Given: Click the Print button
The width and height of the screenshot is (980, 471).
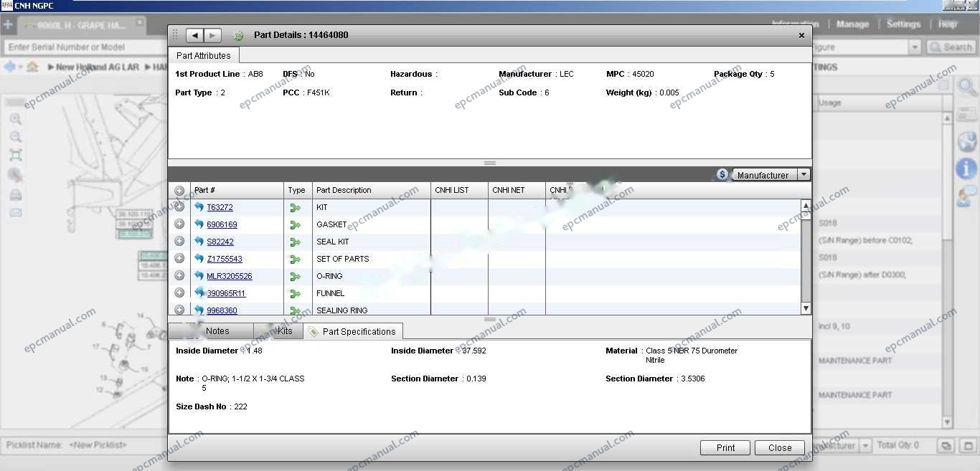Looking at the screenshot, I should (725, 447).
